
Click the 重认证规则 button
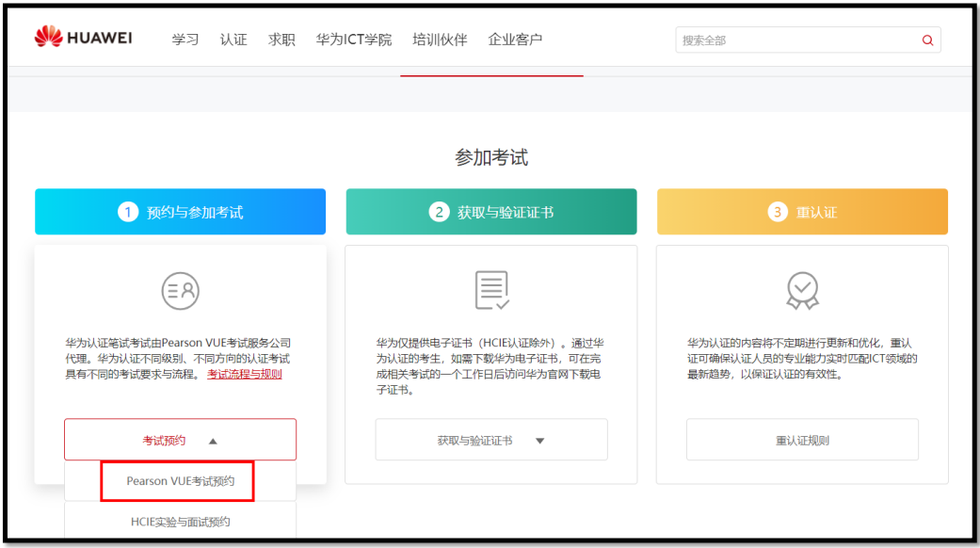(802, 440)
